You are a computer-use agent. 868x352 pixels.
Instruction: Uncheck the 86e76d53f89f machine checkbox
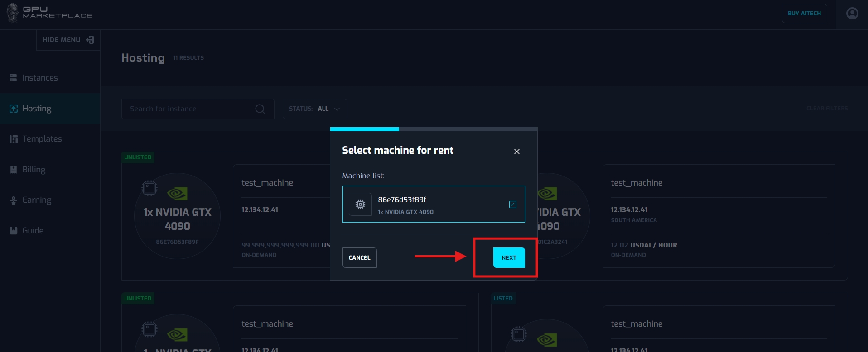(512, 205)
